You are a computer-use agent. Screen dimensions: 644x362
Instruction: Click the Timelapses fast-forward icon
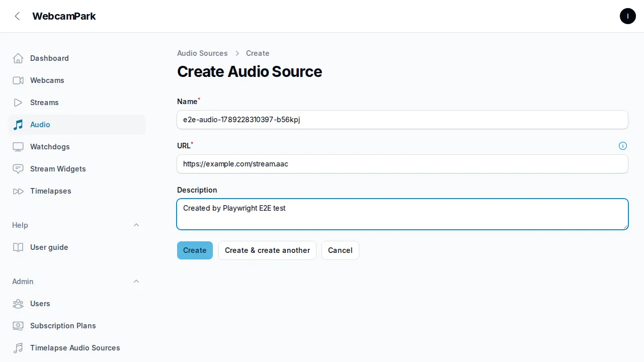pyautogui.click(x=18, y=191)
